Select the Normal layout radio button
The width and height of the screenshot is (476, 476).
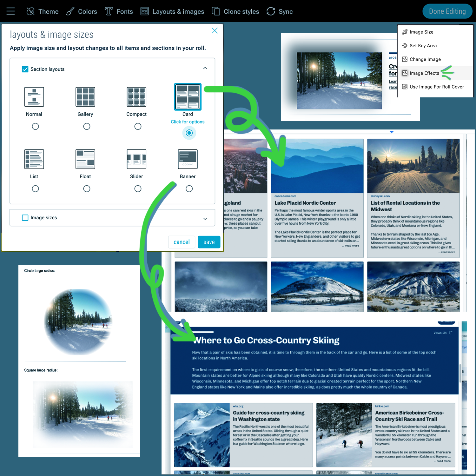click(36, 126)
